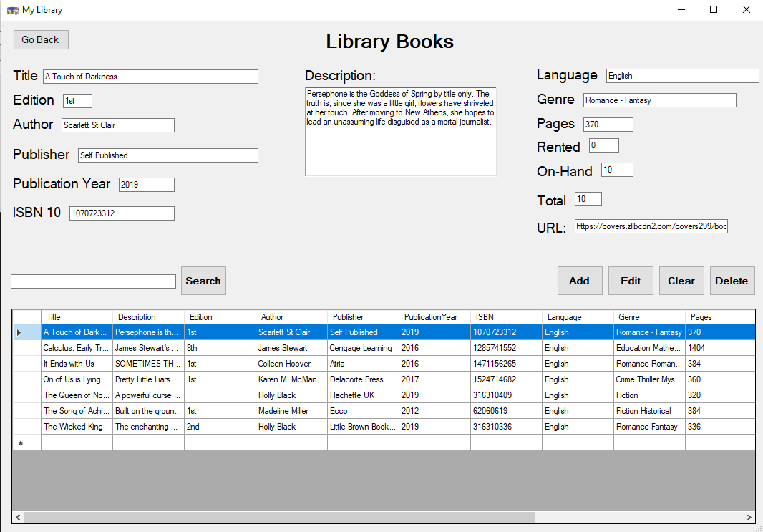763x532 pixels.
Task: Click the empty search text box
Action: point(93,281)
